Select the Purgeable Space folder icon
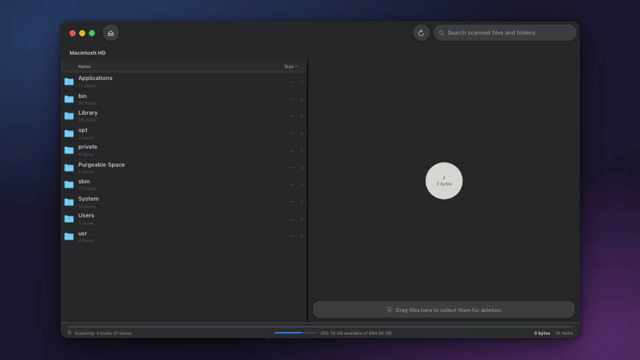 [x=69, y=168]
